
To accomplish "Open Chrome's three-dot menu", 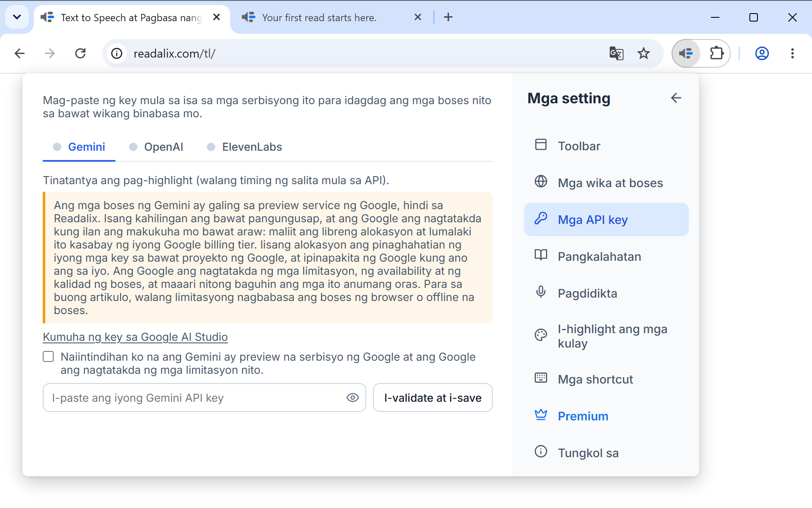I will (792, 53).
